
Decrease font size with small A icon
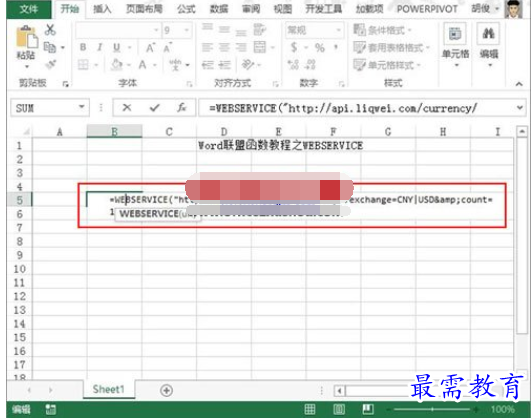click(168, 48)
